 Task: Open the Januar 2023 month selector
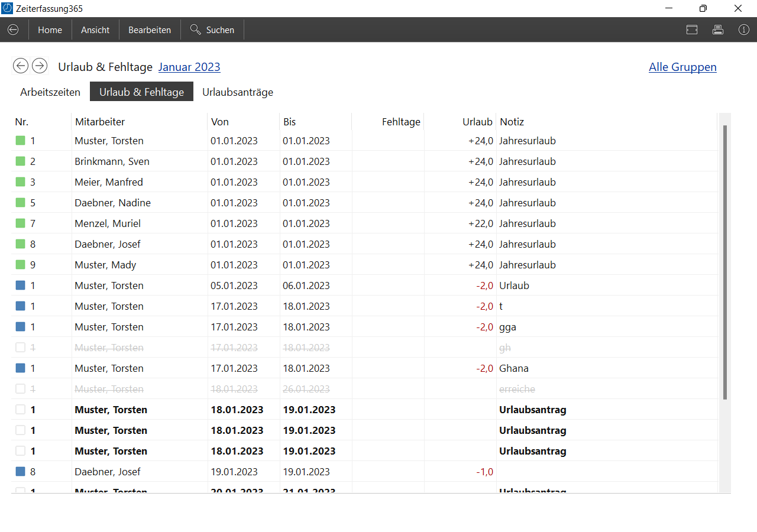(x=189, y=67)
